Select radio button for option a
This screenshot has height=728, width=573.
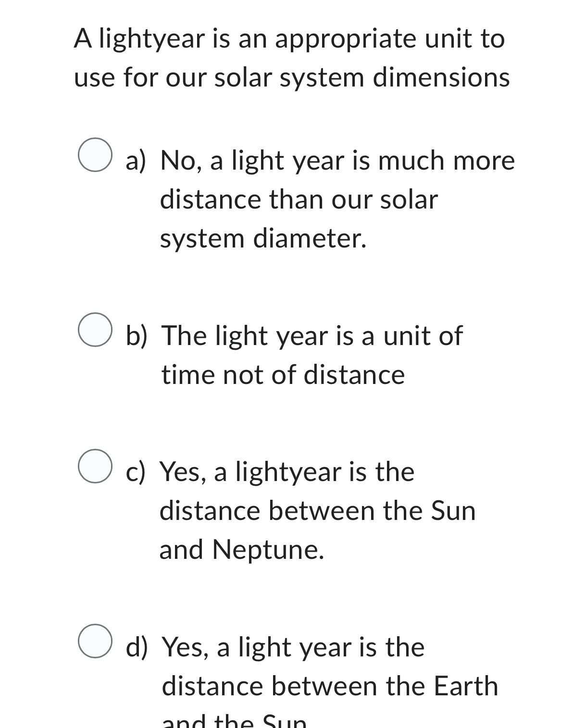click(x=96, y=156)
